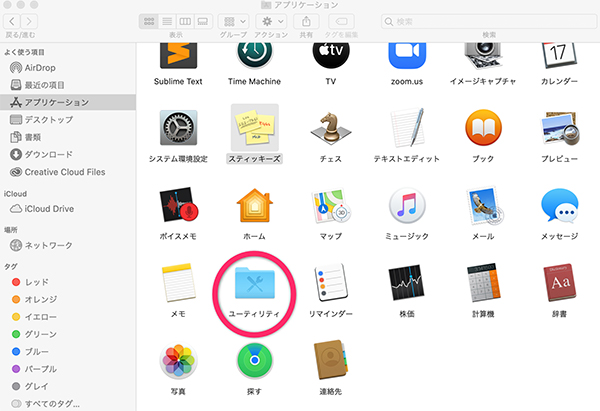600x411 pixels.
Task: Open the アクション gear dropdown menu
Action: pos(269,20)
